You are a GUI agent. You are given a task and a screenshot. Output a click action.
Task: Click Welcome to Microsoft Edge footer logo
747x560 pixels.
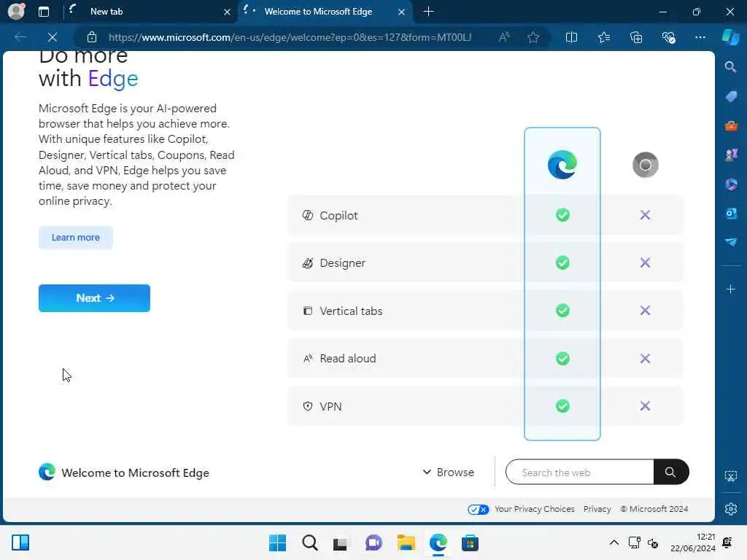(47, 472)
